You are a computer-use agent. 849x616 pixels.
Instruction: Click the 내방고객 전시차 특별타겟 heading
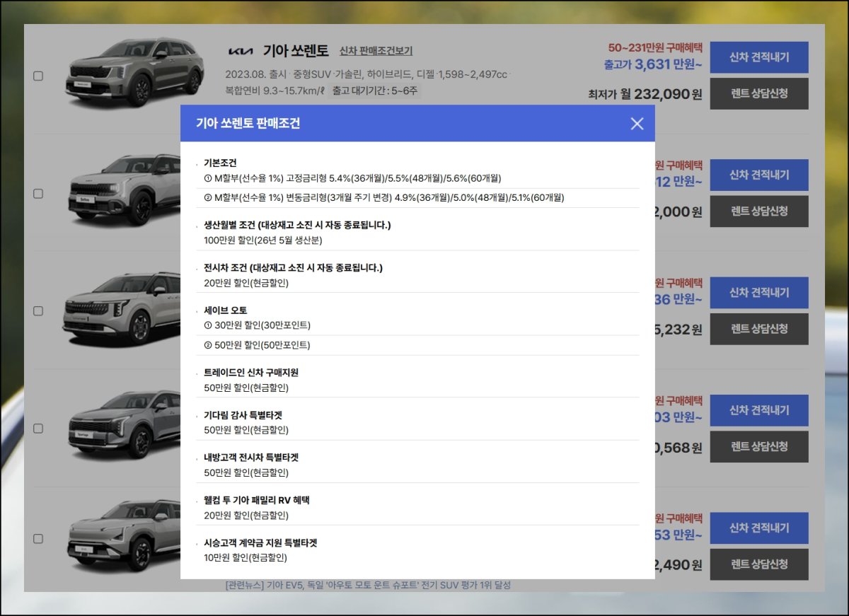pos(251,457)
